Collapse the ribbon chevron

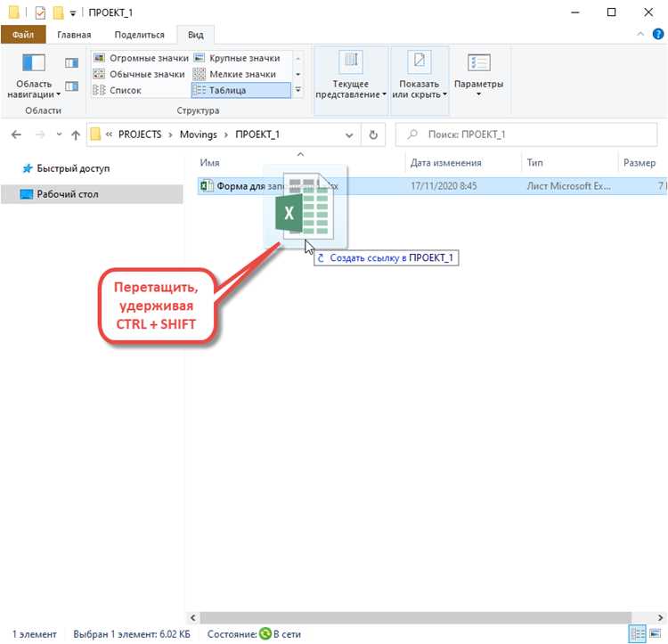(640, 34)
